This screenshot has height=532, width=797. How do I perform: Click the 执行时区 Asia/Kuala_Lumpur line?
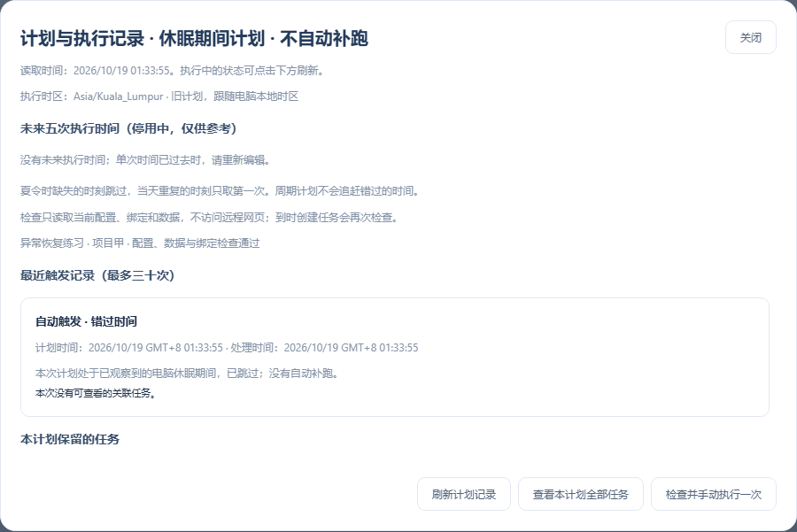tap(159, 96)
